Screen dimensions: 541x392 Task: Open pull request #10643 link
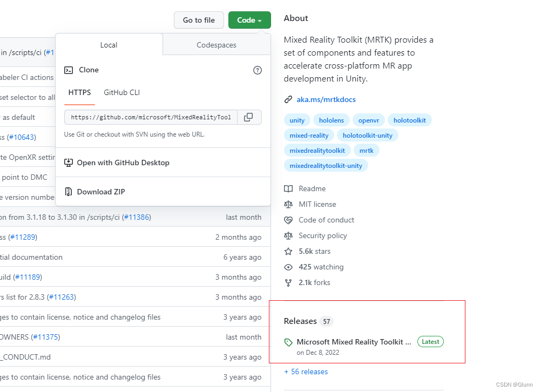22,137
